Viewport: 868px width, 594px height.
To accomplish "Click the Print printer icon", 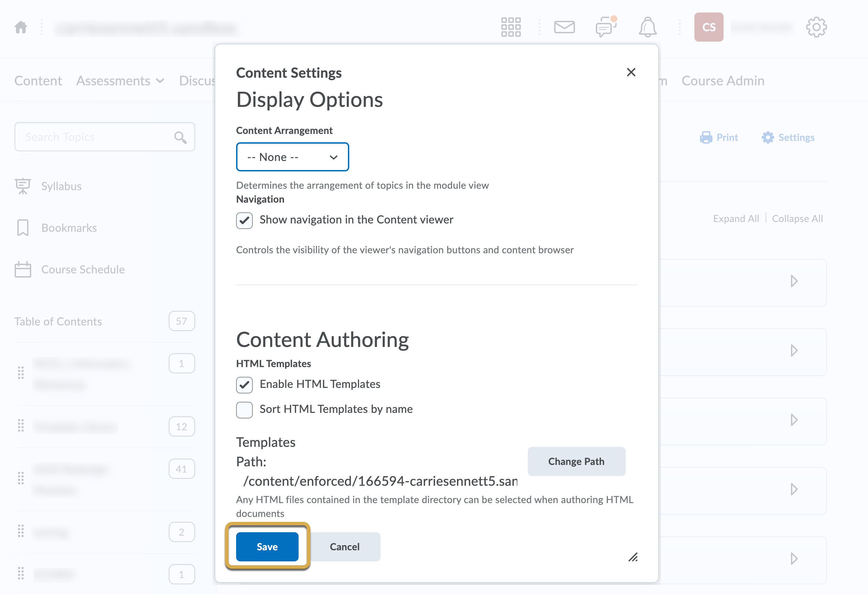I will [706, 137].
